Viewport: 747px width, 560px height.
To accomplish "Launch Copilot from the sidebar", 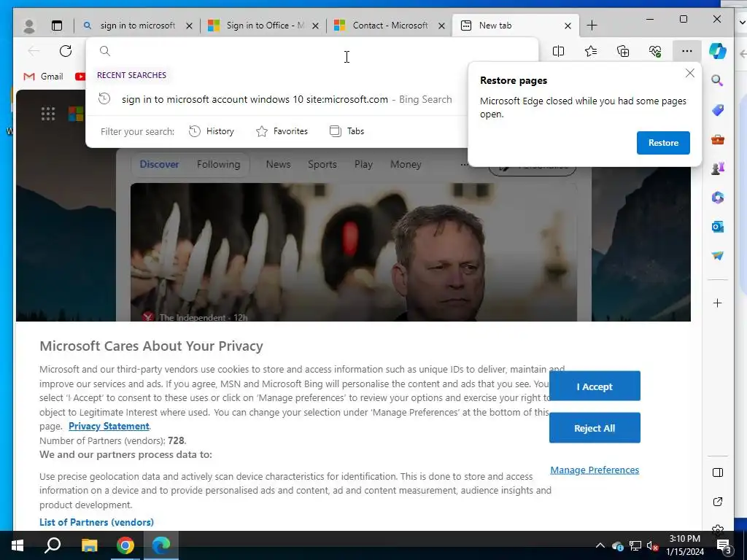I will click(718, 51).
